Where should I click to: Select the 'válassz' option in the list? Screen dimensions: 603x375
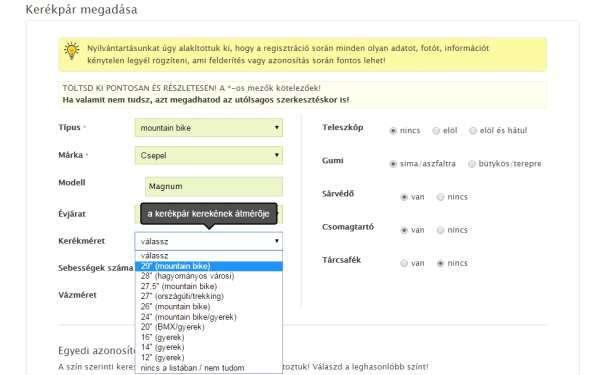[x=209, y=256]
